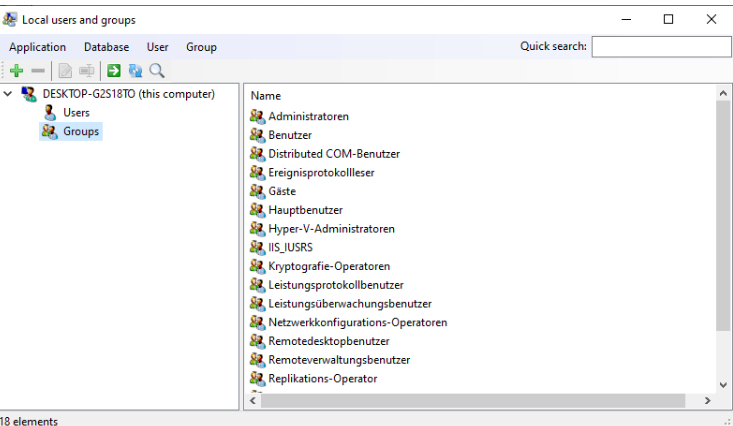733x426 pixels.
Task: Click the horizontal scrollbar right arrow
Action: [x=707, y=401]
